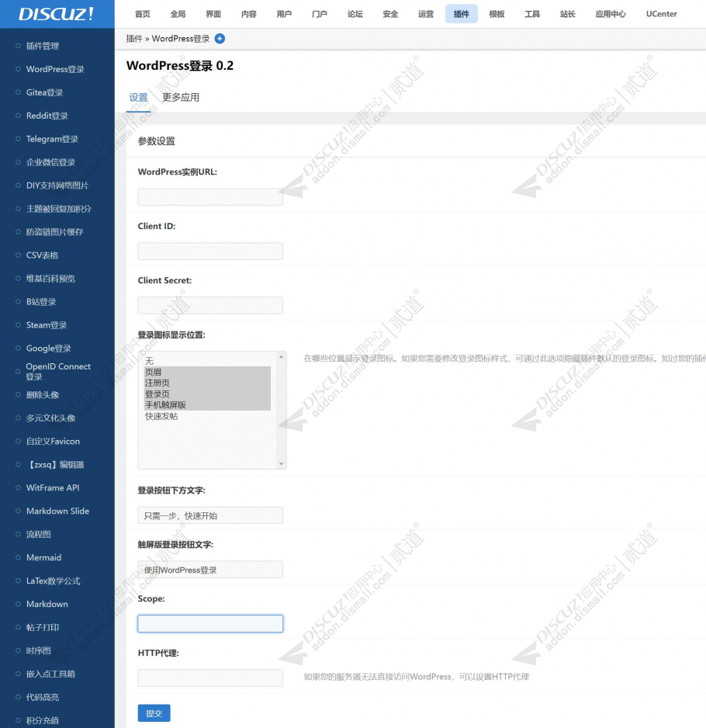
Task: Open Telegram登录 sidebar entry
Action: (52, 139)
